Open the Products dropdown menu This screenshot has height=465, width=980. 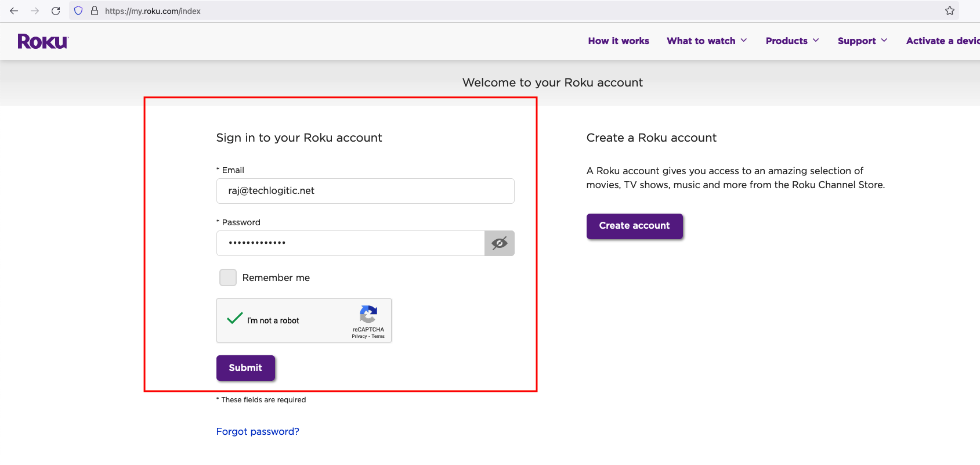point(792,41)
